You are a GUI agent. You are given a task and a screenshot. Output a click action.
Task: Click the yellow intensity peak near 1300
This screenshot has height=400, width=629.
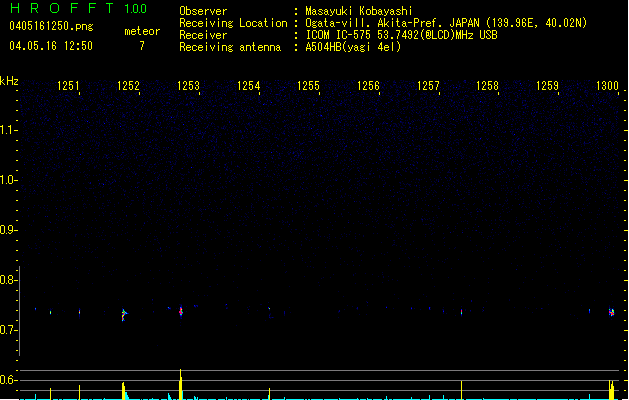(x=611, y=390)
